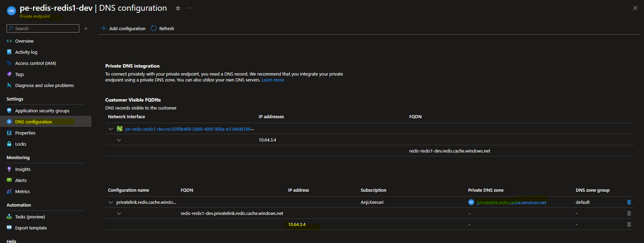Open Tasks (preview) under Automation
Image resolution: width=644 pixels, height=243 pixels.
(x=30, y=217)
